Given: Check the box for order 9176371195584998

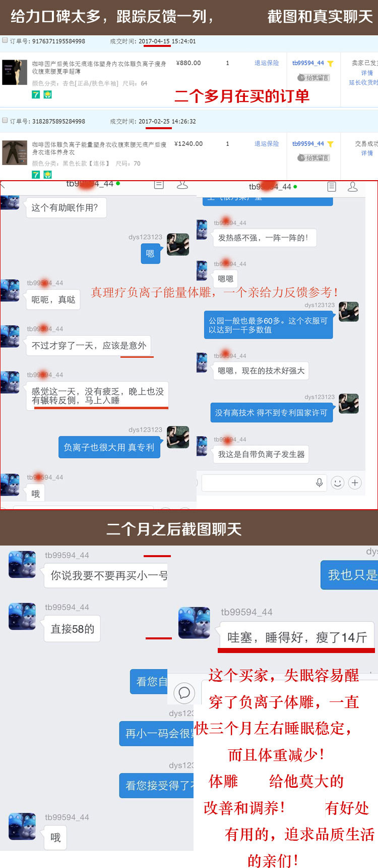Looking at the screenshot, I should [x=5, y=40].
